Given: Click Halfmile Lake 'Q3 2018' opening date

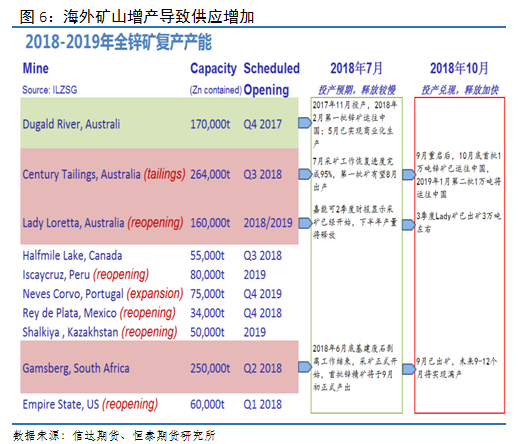Looking at the screenshot, I should (x=263, y=256).
